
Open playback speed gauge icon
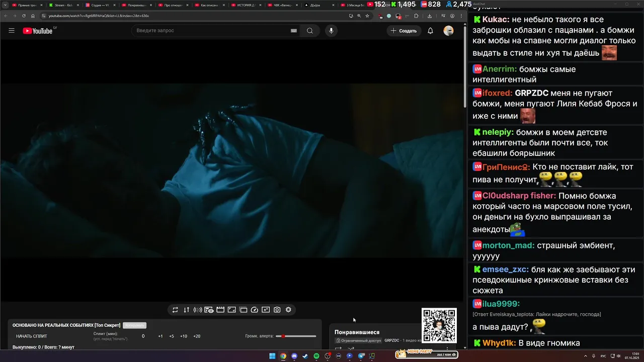[254, 310]
